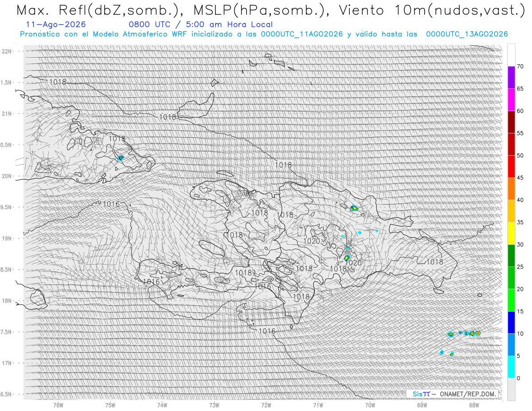Screen dimensions: 532x411
Task: Click the '74W' longitude axis label
Action: (162, 404)
